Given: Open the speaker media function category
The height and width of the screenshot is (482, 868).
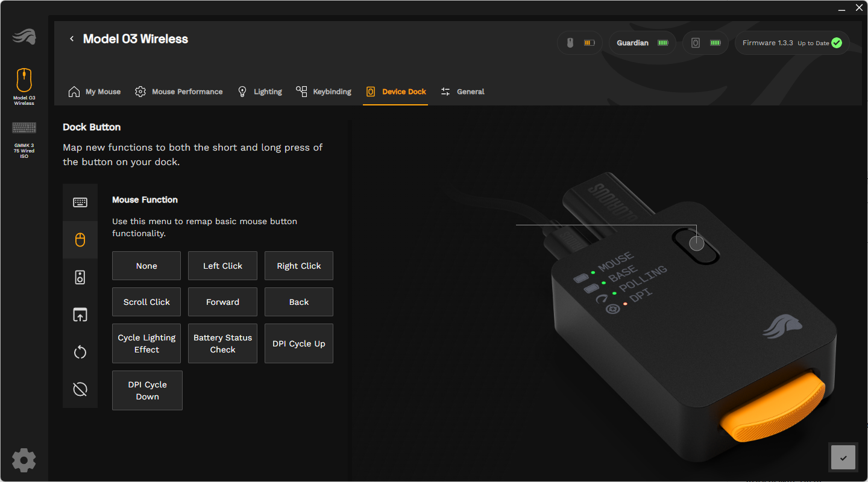Looking at the screenshot, I should 80,277.
